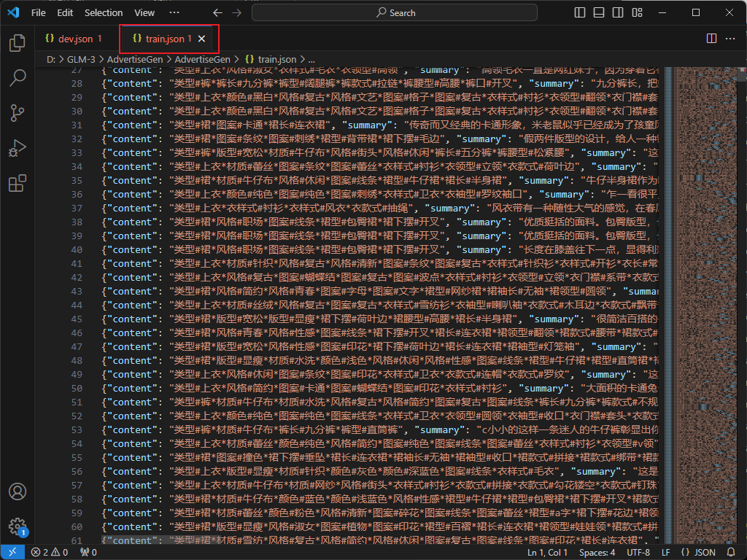Open the editor More Actions ellipsis menu
Image resolution: width=747 pixels, height=560 pixels.
pos(730,38)
